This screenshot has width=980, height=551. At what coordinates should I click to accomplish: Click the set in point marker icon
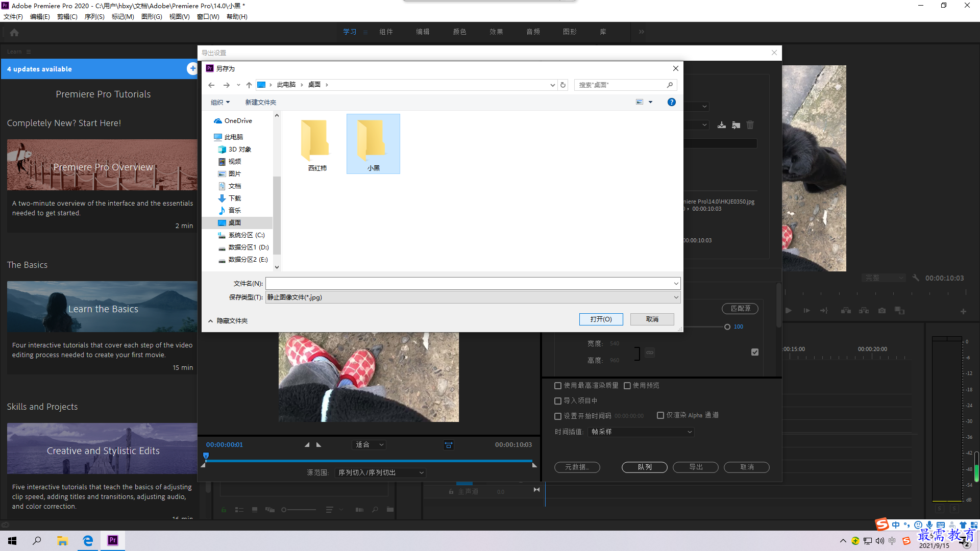(307, 445)
